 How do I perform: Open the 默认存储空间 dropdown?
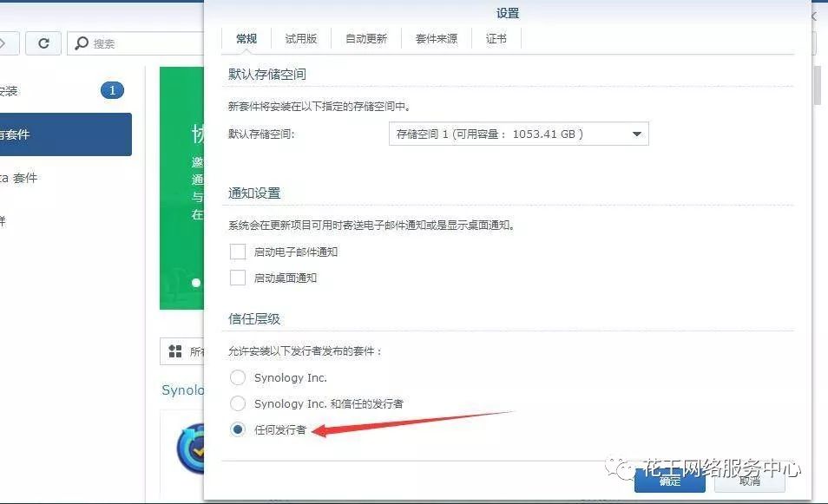[636, 134]
